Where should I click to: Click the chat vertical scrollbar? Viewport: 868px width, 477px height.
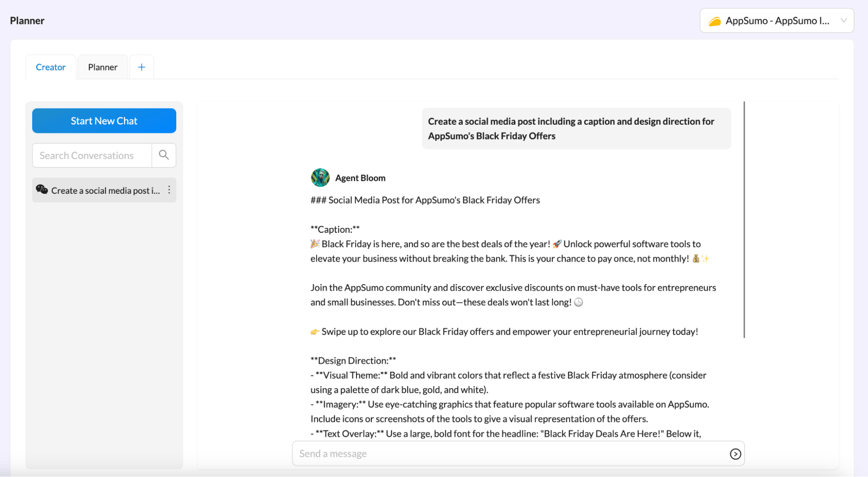pos(744,219)
